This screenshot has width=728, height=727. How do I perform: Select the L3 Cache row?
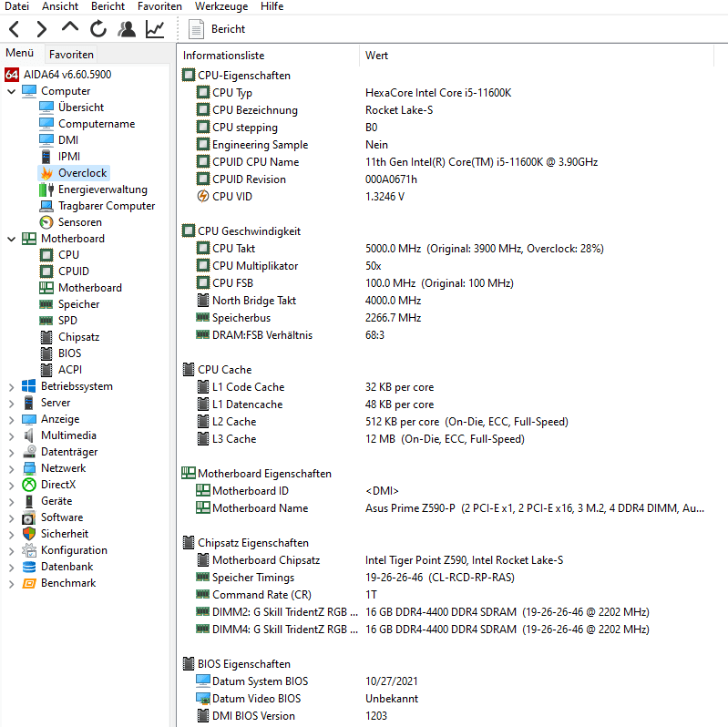tap(446, 439)
